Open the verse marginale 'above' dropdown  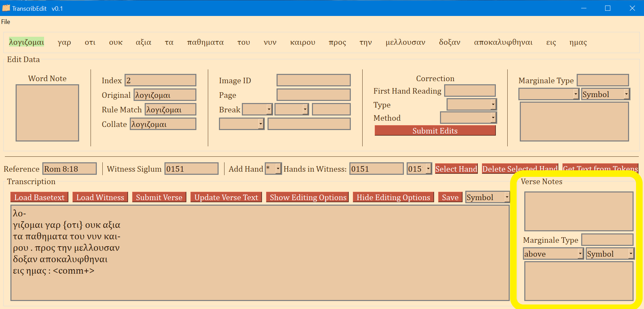[x=553, y=254]
